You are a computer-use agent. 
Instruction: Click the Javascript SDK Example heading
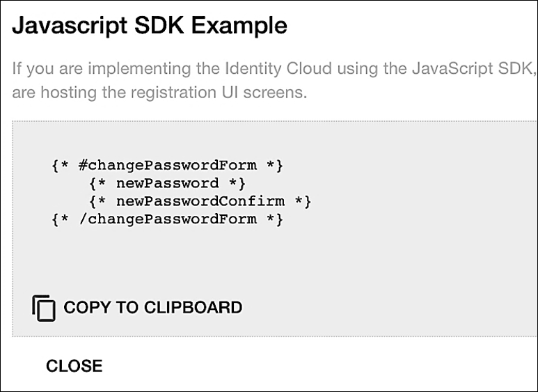[150, 26]
